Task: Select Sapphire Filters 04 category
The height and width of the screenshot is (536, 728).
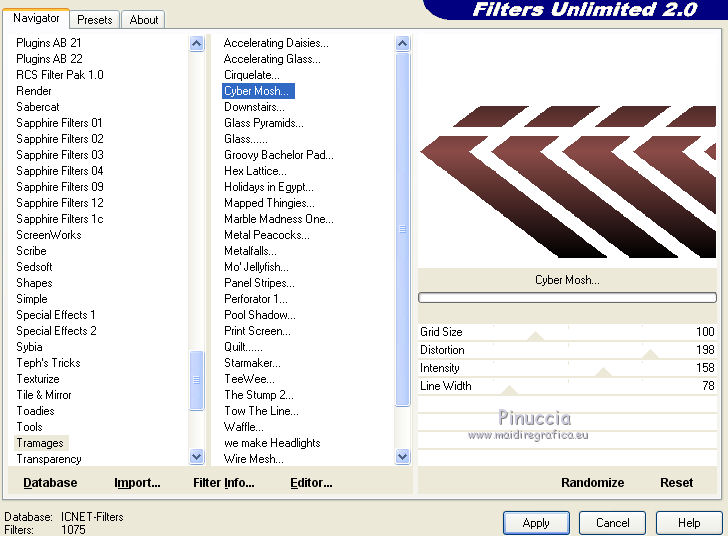Action: tap(59, 171)
